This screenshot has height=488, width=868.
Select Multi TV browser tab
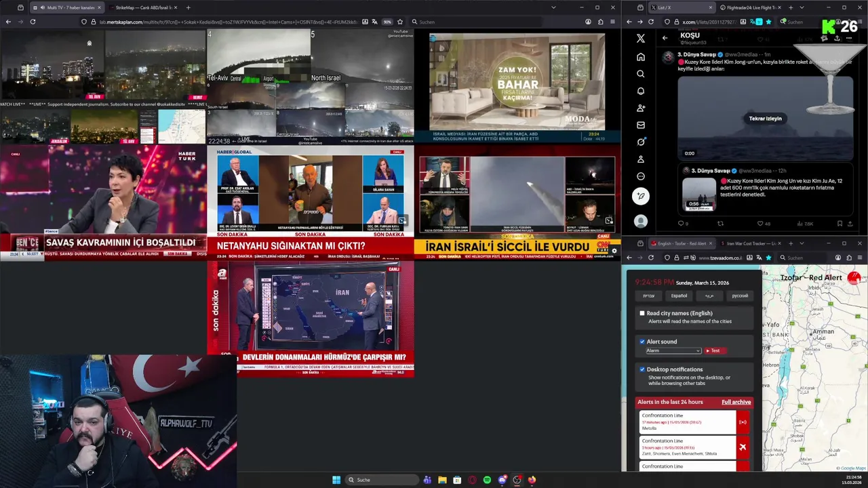click(66, 7)
